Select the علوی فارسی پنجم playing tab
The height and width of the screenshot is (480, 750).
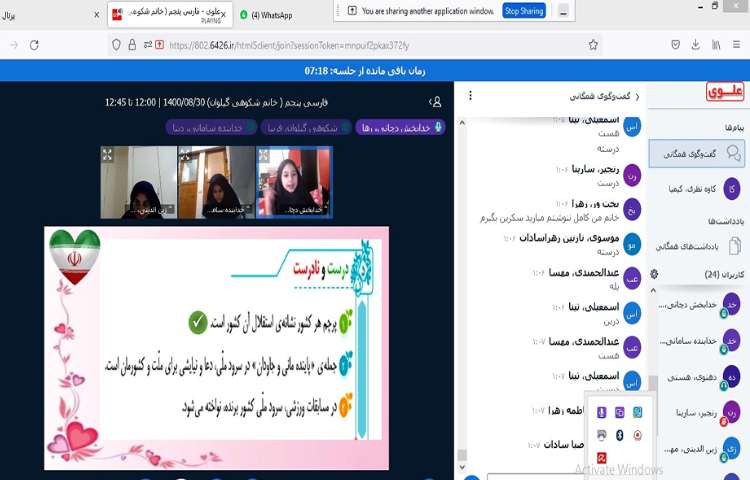(170, 15)
